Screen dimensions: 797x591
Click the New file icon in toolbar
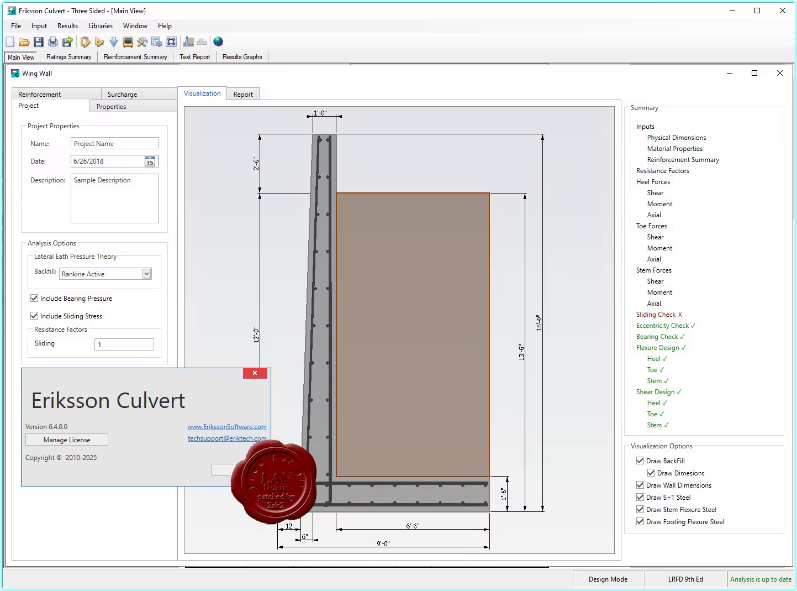tap(10, 42)
